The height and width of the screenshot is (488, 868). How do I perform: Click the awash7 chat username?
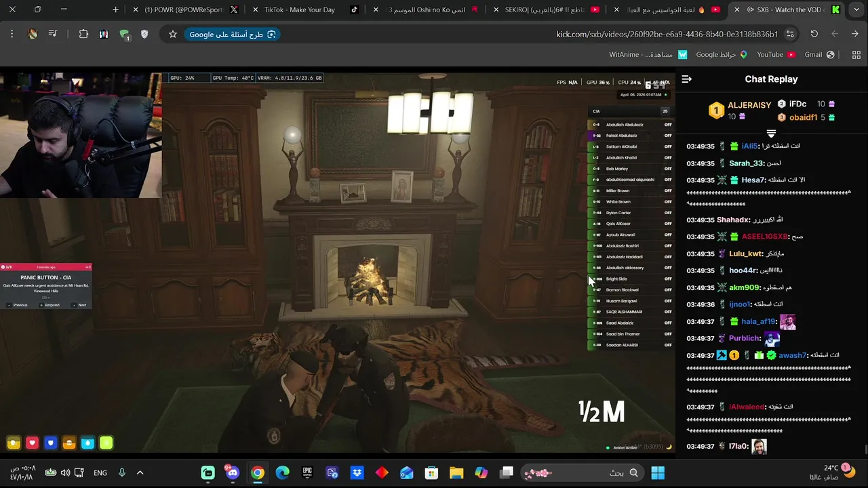[x=793, y=355]
